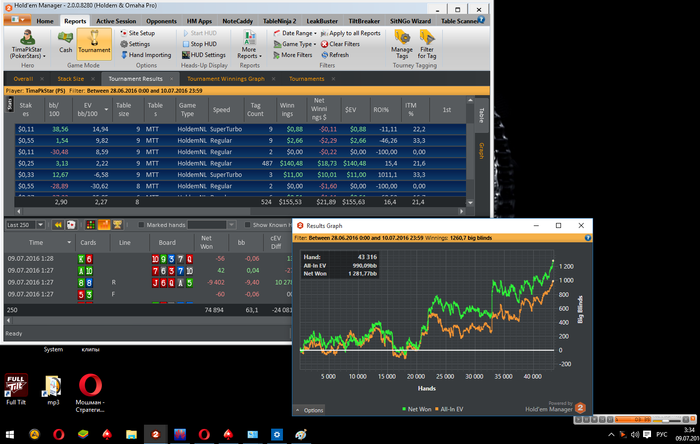Expand Options in Results Graph window
The width and height of the screenshot is (700, 444).
click(x=309, y=410)
